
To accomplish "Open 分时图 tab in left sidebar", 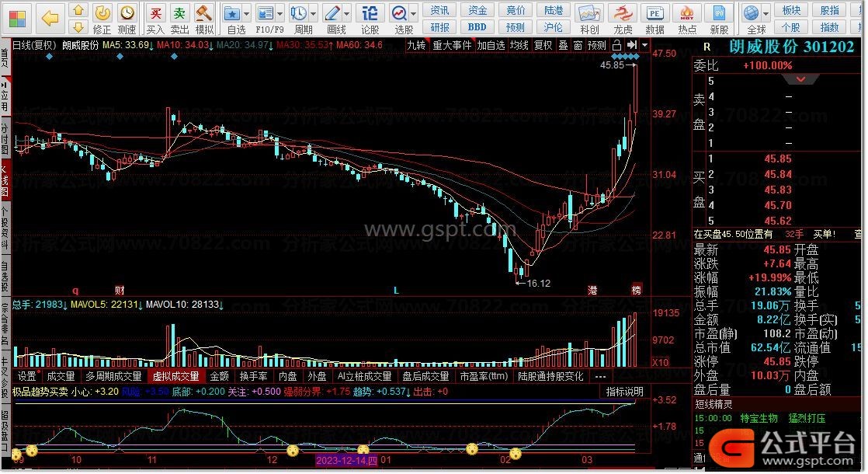I will click(x=5, y=138).
